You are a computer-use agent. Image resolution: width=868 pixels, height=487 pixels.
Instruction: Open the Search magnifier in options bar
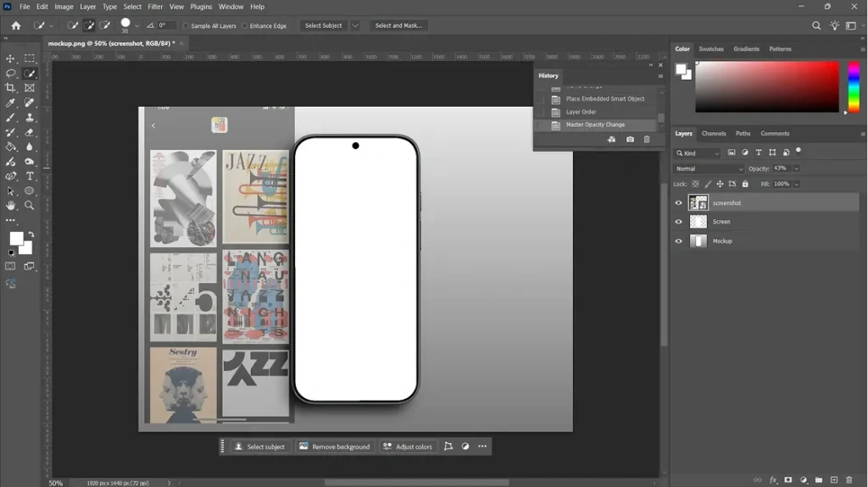[816, 25]
